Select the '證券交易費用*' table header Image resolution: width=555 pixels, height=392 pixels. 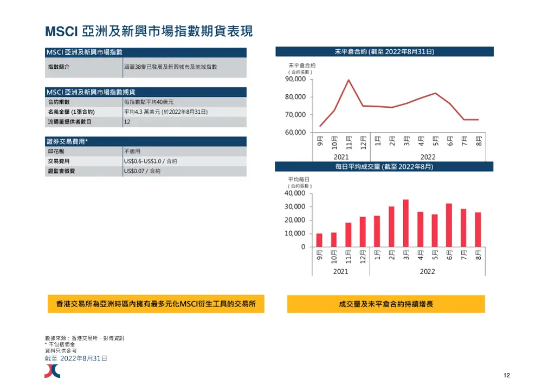point(146,142)
